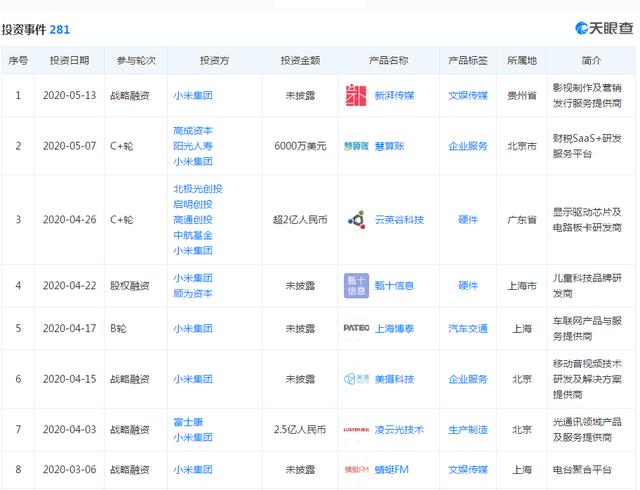The width and height of the screenshot is (640, 490).
Task: Click the 阳光人寿 investor link
Action: pyautogui.click(x=193, y=146)
